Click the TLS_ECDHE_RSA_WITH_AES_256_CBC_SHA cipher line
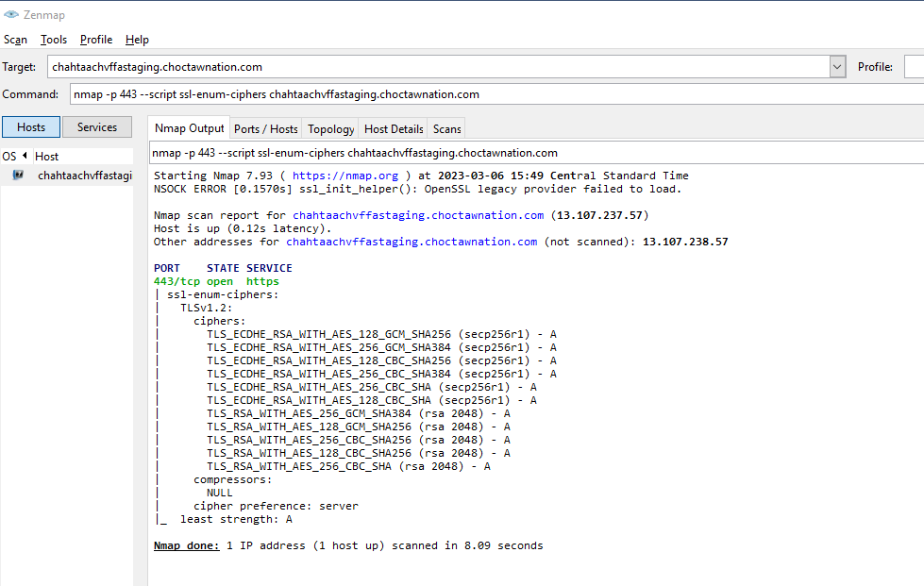924x586 pixels. (x=371, y=387)
